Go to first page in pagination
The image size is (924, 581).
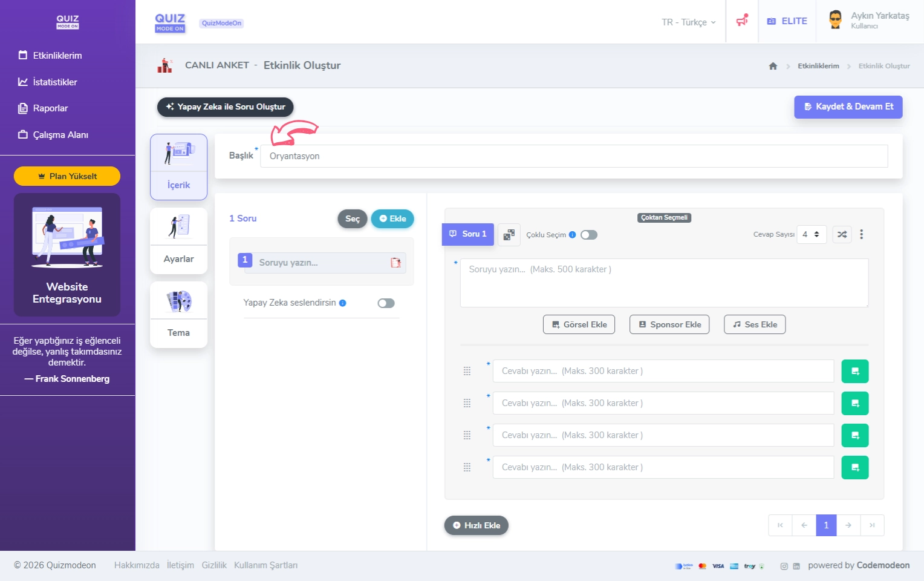(780, 525)
